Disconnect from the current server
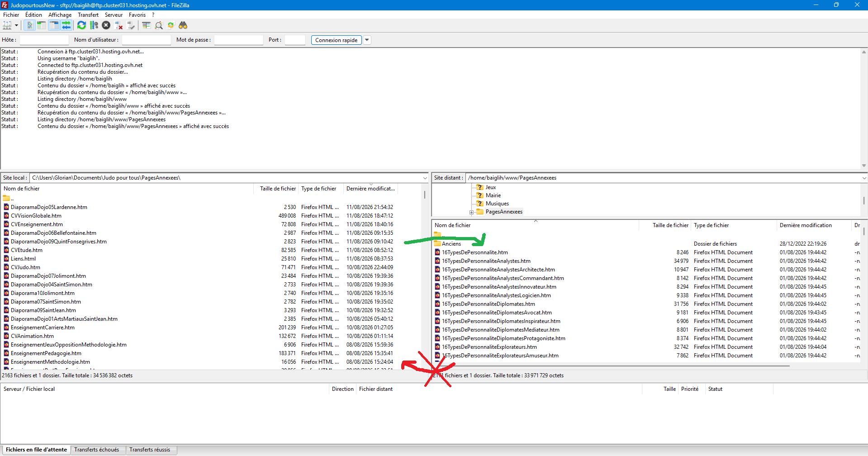868x456 pixels. (119, 25)
